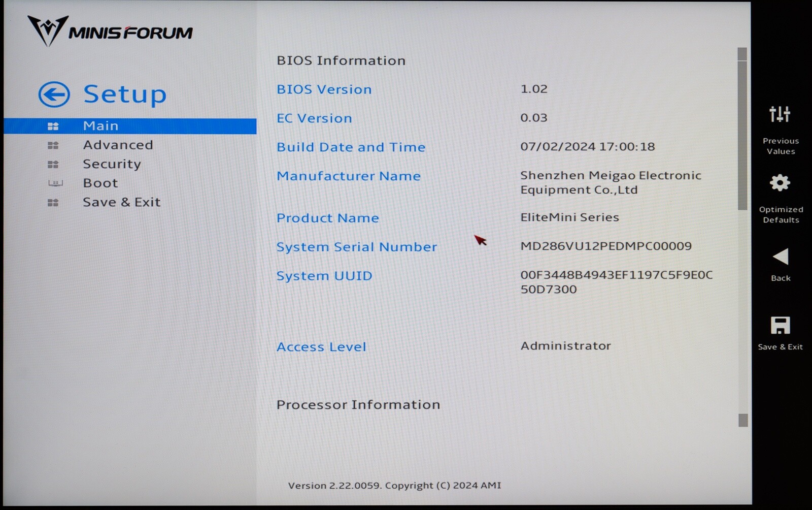
Task: Open the Advanced settings menu
Action: (x=118, y=145)
